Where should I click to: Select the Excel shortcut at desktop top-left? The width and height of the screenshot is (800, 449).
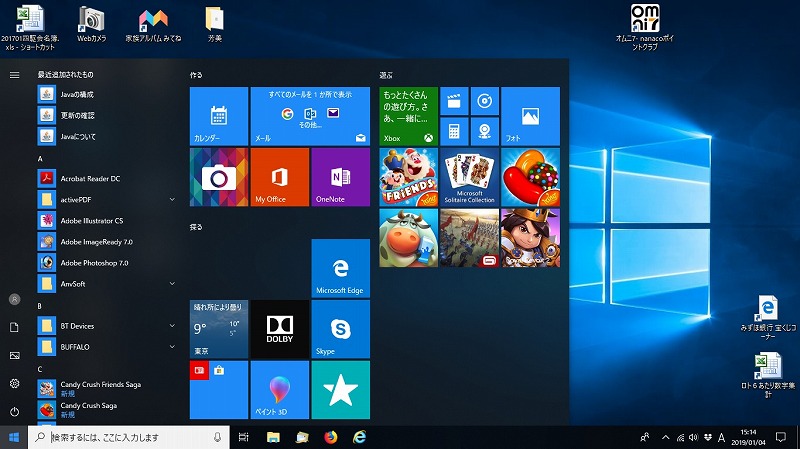[x=30, y=27]
